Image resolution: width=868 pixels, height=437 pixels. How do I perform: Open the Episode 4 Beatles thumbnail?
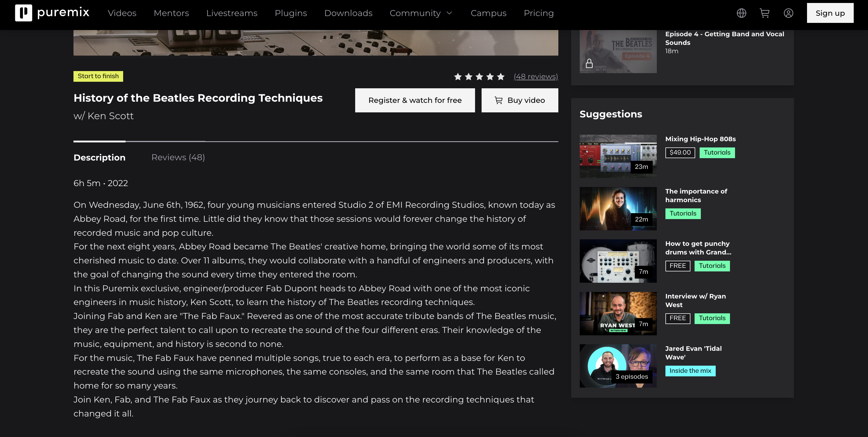618,51
